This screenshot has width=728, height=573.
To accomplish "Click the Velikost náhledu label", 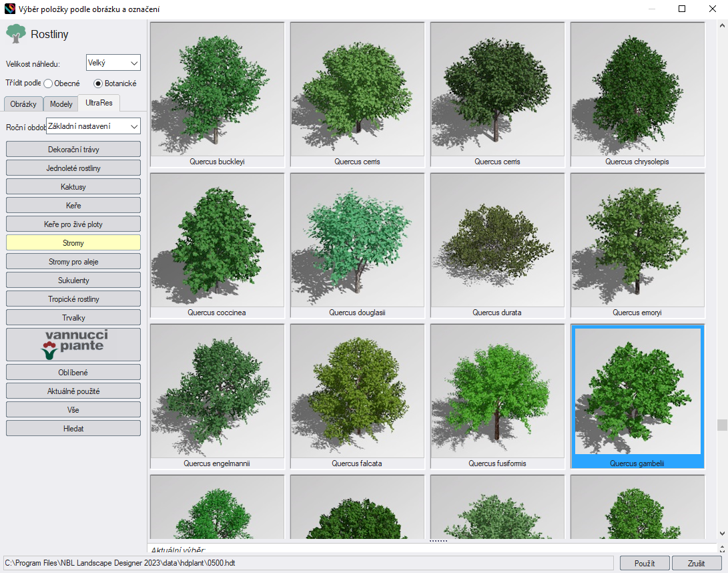I will coord(33,64).
